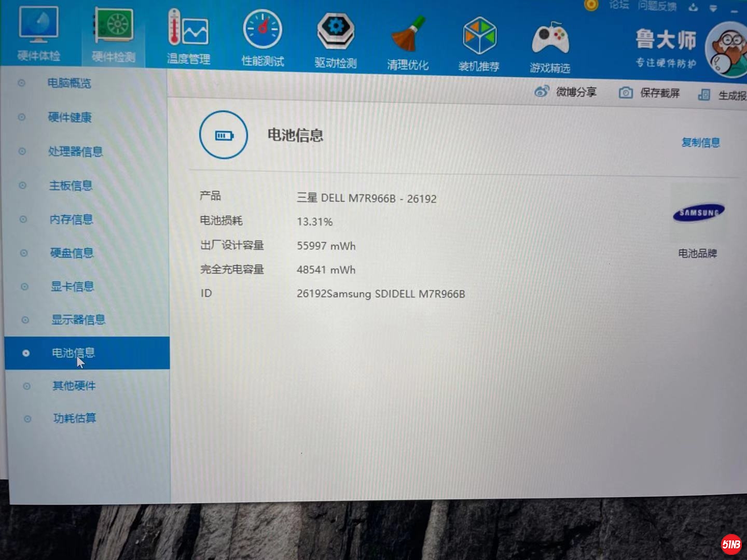Click the full charge capacity 48541 mWh
Image resolution: width=747 pixels, height=560 pixels.
326,270
